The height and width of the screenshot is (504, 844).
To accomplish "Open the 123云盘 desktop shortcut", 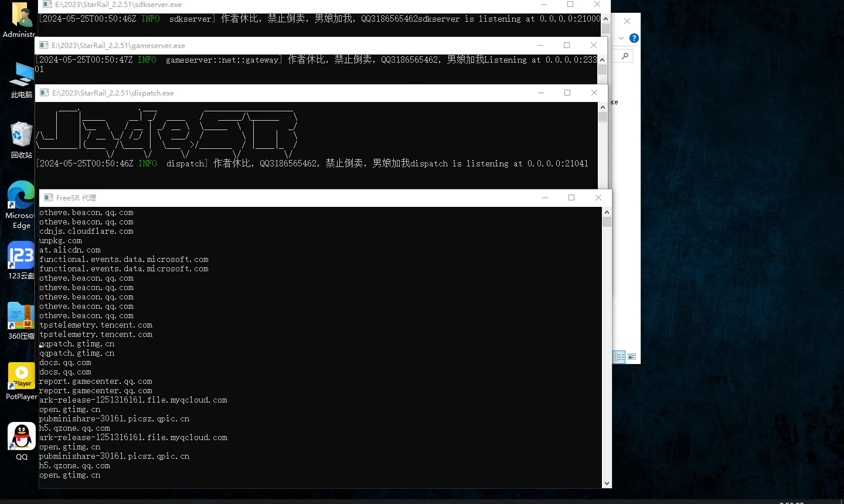I will point(21,261).
